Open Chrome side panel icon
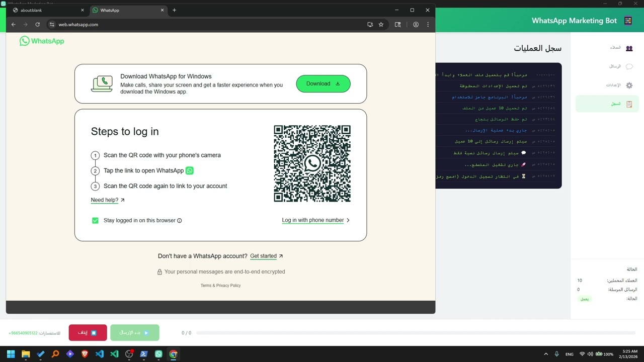Image resolution: width=644 pixels, height=362 pixels. 398,24
